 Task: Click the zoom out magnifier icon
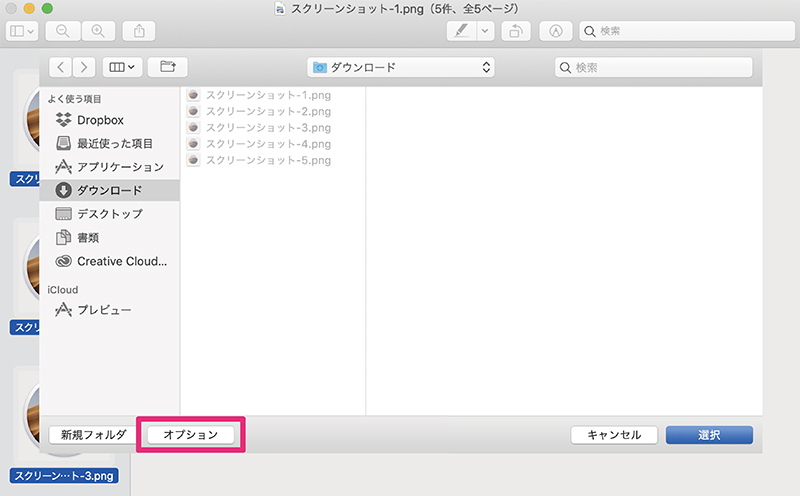click(x=63, y=31)
